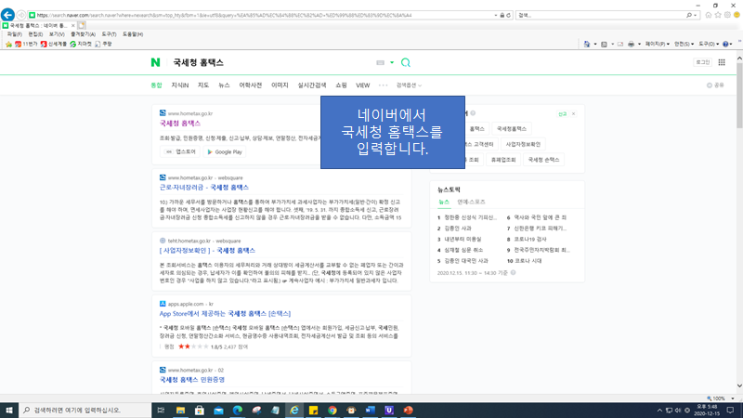743x418 pixels.
Task: Expand more search categories ellipsis
Action: [x=383, y=85]
